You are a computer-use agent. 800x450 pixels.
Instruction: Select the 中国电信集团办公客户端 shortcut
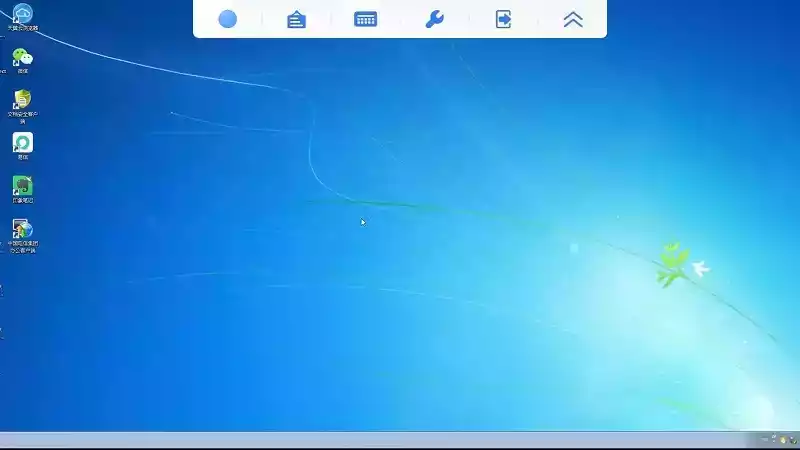(x=22, y=230)
